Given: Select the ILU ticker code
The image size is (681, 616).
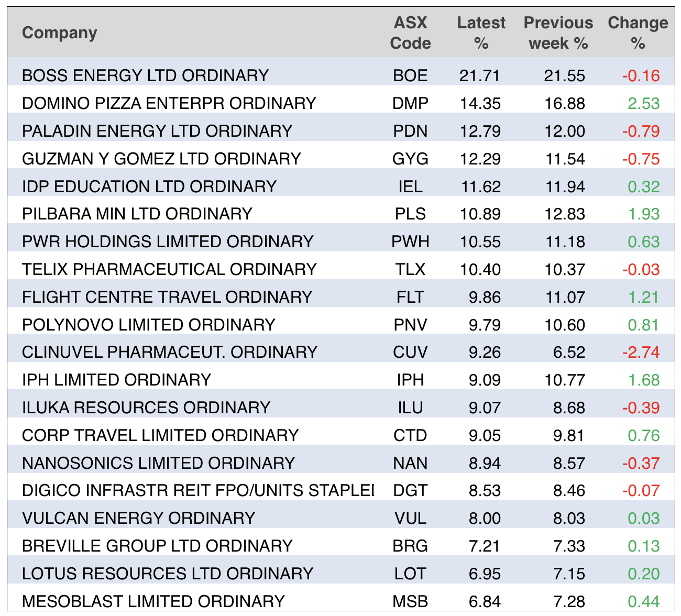Looking at the screenshot, I should coord(410,408).
